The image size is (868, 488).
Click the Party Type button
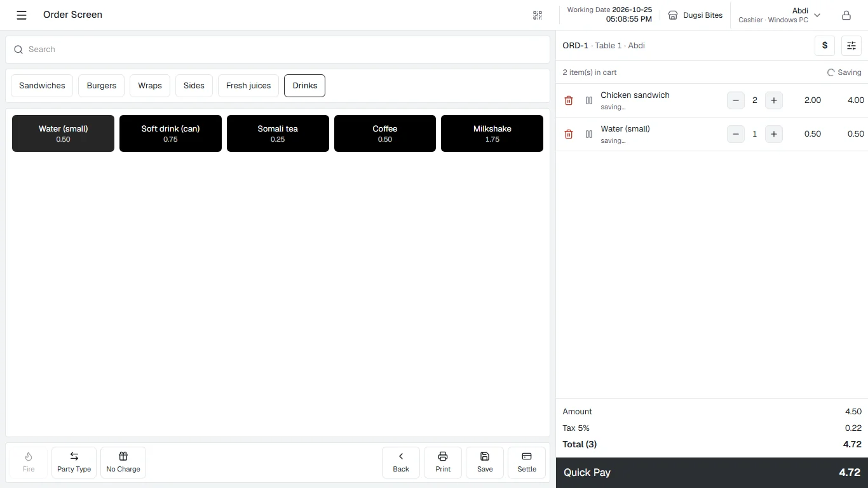click(74, 463)
